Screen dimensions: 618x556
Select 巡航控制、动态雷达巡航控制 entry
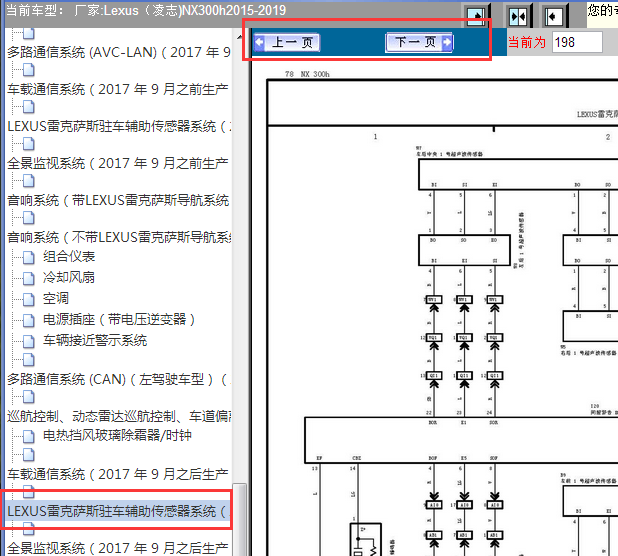pos(119,416)
